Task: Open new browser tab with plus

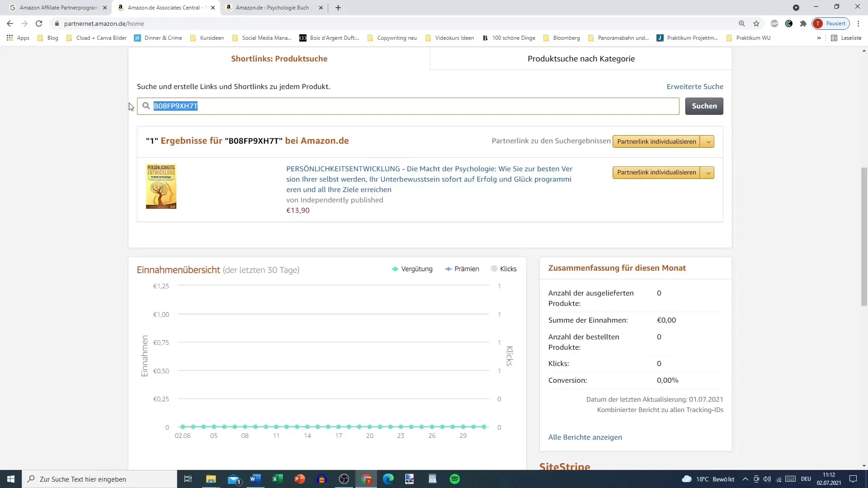Action: tap(338, 8)
